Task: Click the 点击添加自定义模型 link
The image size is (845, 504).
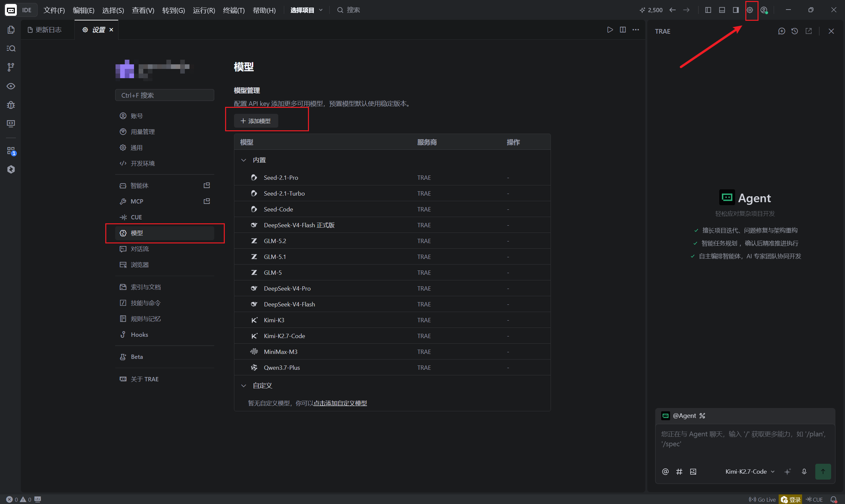Action: tap(340, 403)
